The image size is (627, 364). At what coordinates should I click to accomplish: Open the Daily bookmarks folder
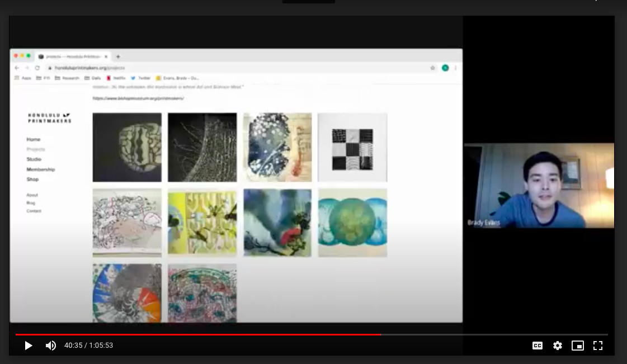pos(92,78)
